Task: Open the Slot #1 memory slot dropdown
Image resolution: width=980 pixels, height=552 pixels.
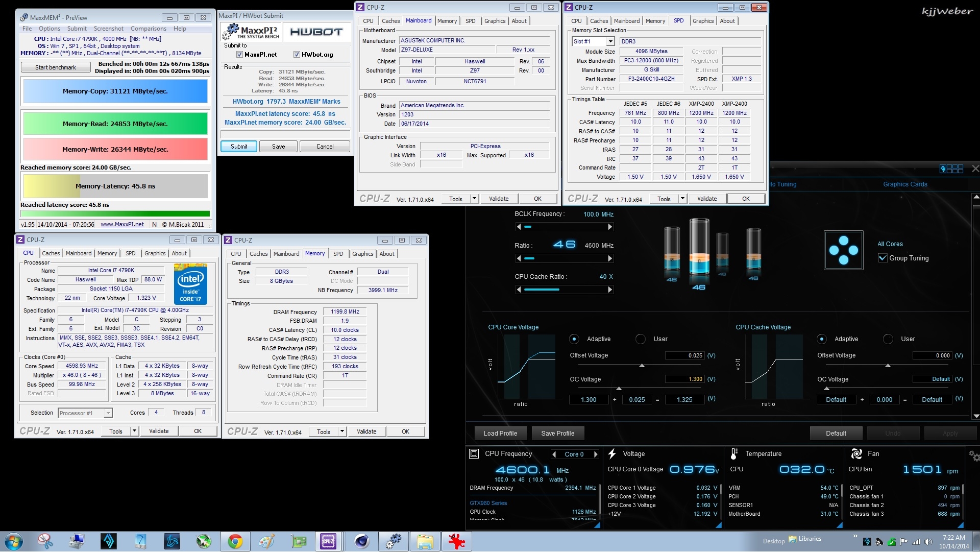Action: coord(610,41)
